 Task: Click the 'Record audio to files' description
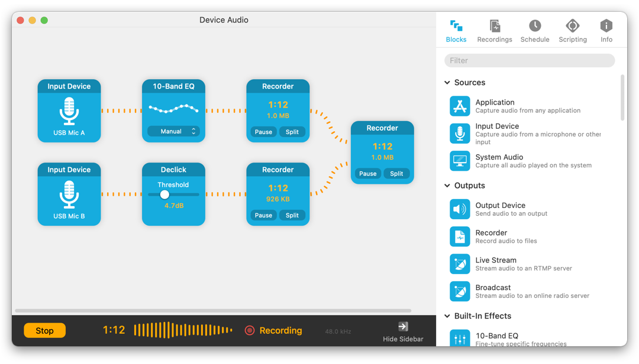point(506,241)
